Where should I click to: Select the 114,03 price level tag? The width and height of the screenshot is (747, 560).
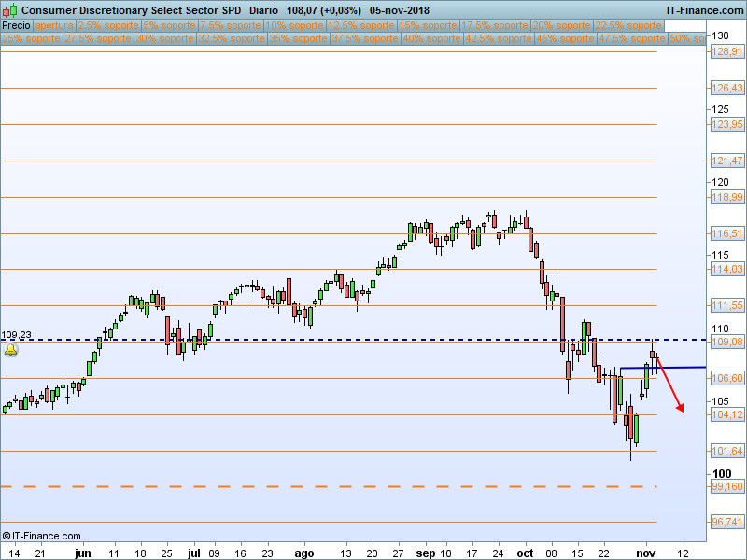(727, 269)
